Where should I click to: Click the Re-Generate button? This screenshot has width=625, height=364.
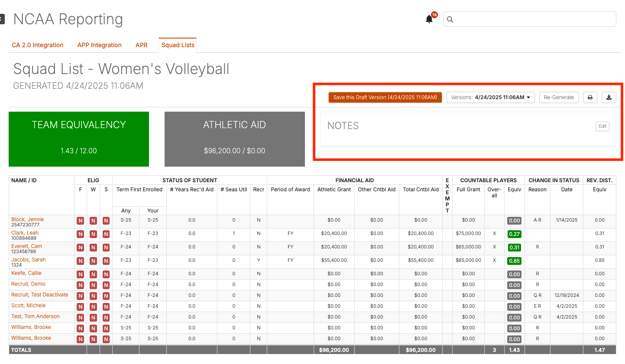[x=559, y=97]
